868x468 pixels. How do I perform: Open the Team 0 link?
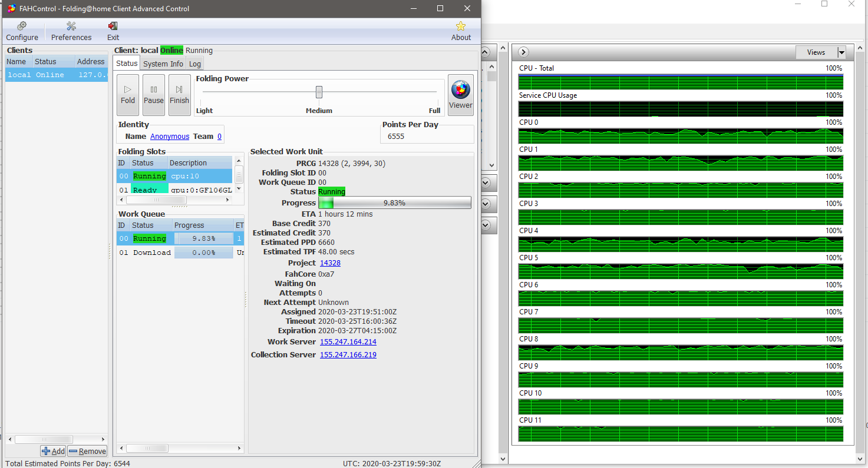(x=219, y=136)
